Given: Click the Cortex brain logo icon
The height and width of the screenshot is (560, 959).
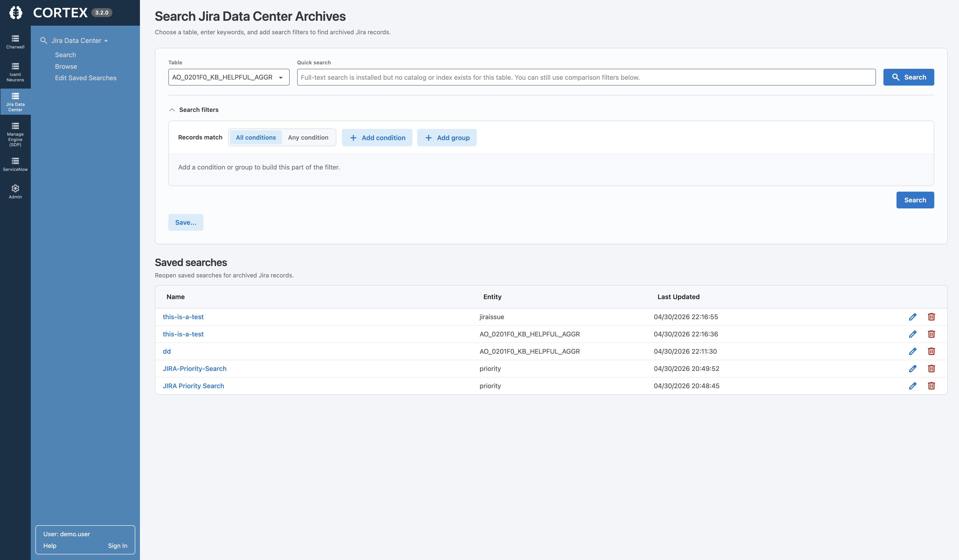Looking at the screenshot, I should (x=16, y=13).
